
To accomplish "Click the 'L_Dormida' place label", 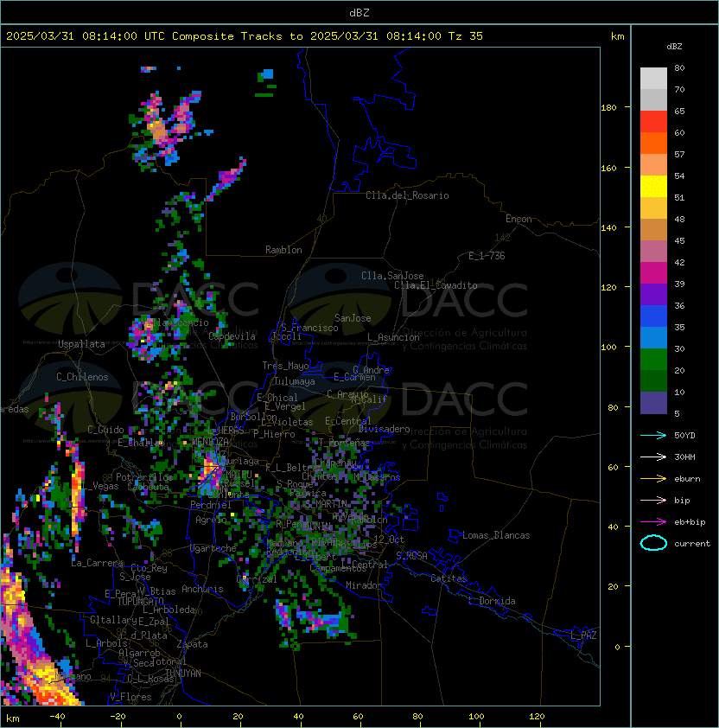I will (492, 601).
